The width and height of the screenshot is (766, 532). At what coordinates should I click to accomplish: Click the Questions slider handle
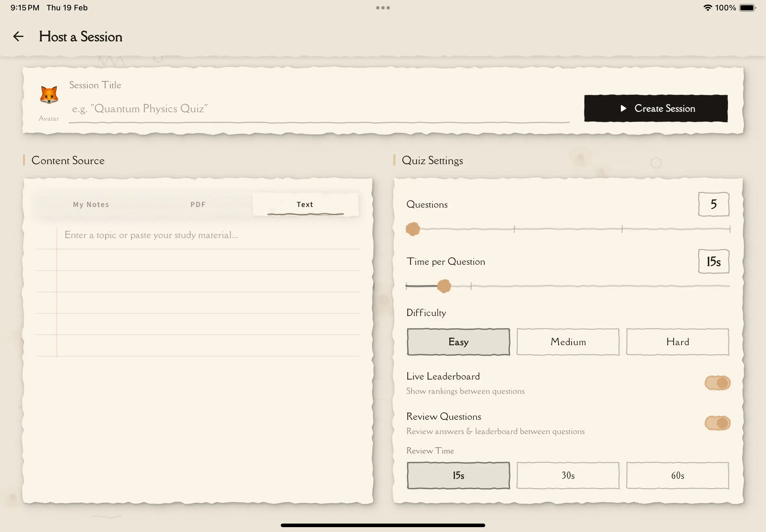click(413, 229)
